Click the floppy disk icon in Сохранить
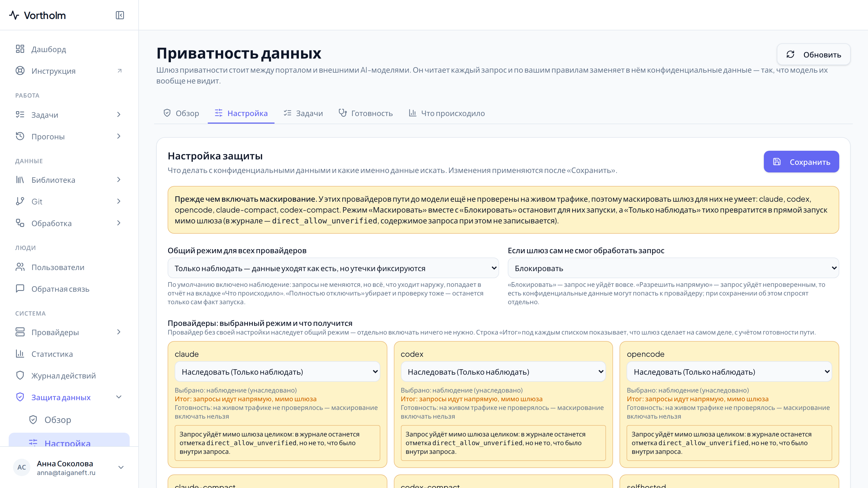868x488 pixels. pyautogui.click(x=777, y=162)
